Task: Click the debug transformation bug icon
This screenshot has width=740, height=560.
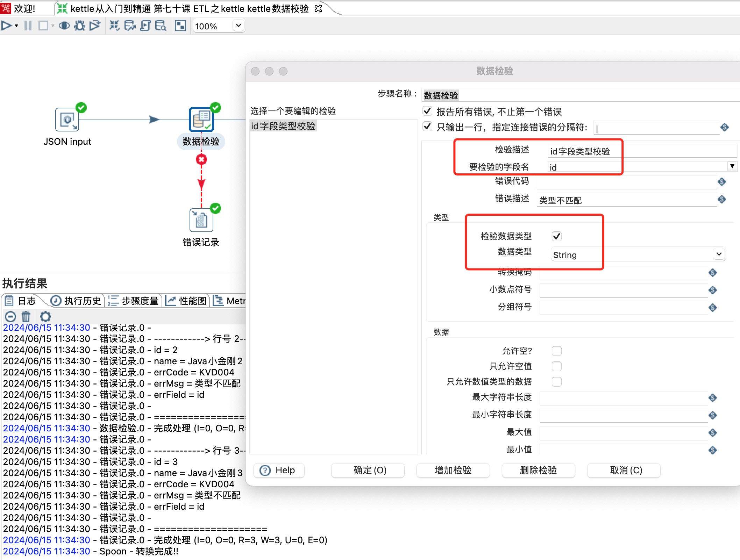Action: [x=80, y=26]
